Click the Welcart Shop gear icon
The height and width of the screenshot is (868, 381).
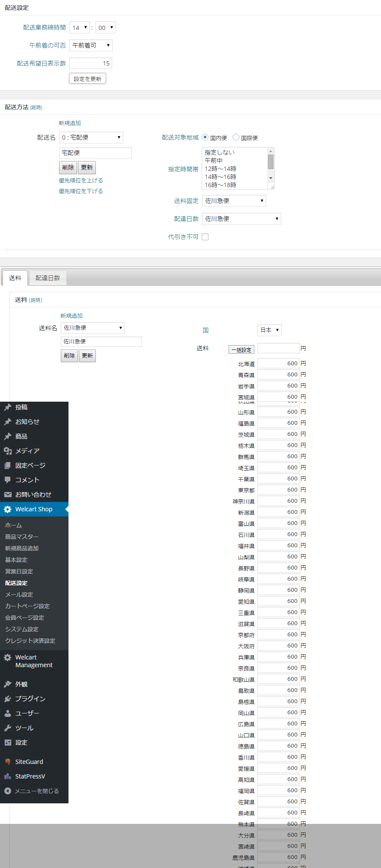(8, 509)
